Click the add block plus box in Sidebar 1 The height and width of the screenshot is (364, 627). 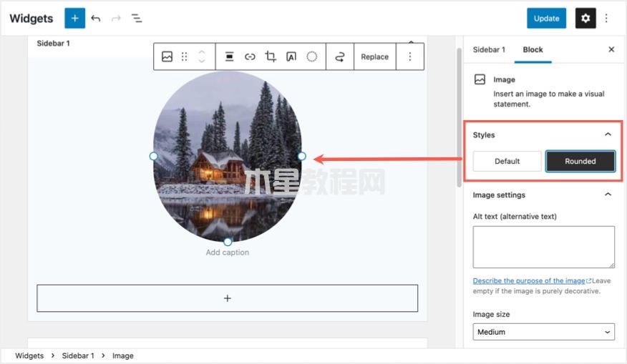227,298
